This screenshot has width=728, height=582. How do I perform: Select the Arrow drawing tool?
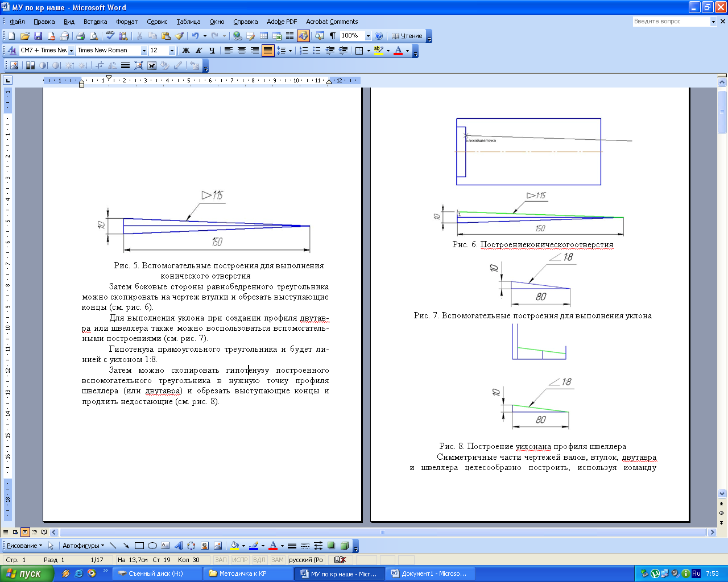click(126, 546)
